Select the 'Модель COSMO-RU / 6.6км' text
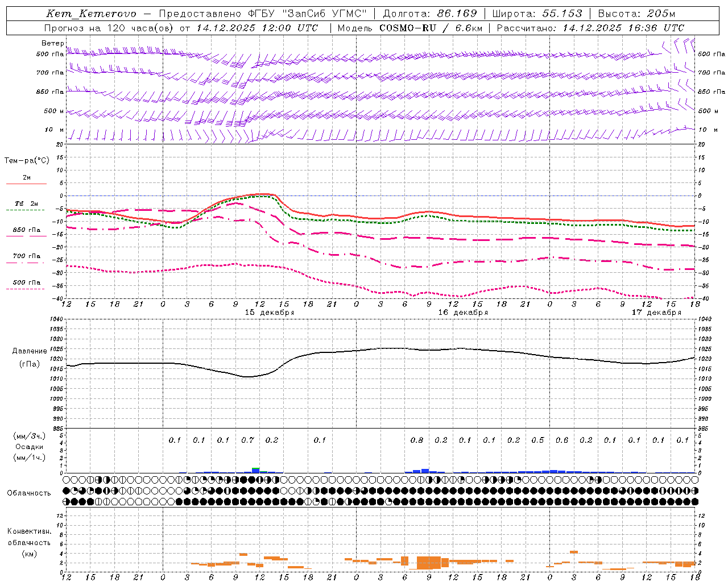This screenshot has width=728, height=582. [x=410, y=28]
